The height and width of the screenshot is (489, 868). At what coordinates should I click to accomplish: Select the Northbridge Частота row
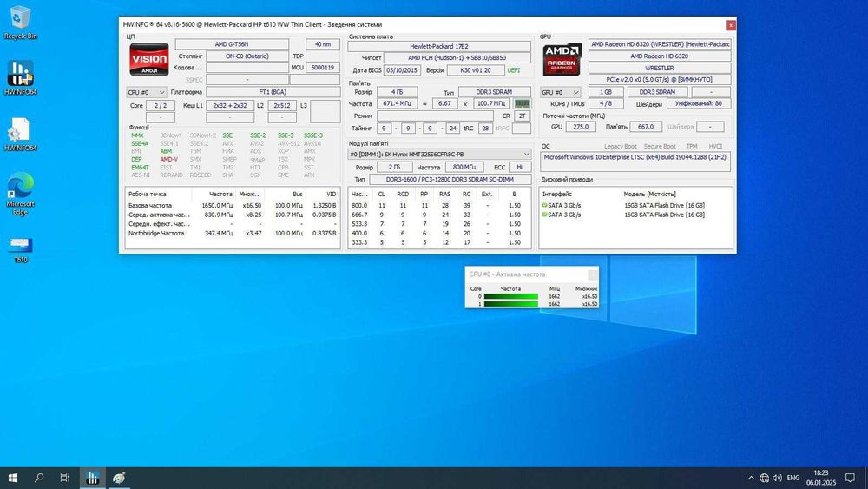pos(233,233)
